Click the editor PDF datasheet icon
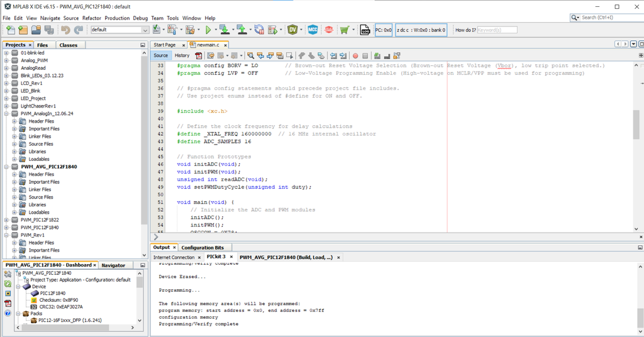 [199, 55]
